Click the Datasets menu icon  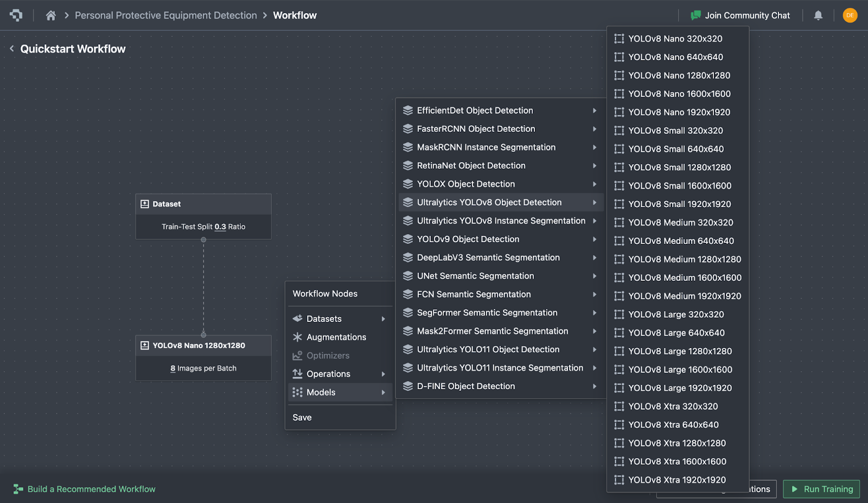[x=297, y=319]
